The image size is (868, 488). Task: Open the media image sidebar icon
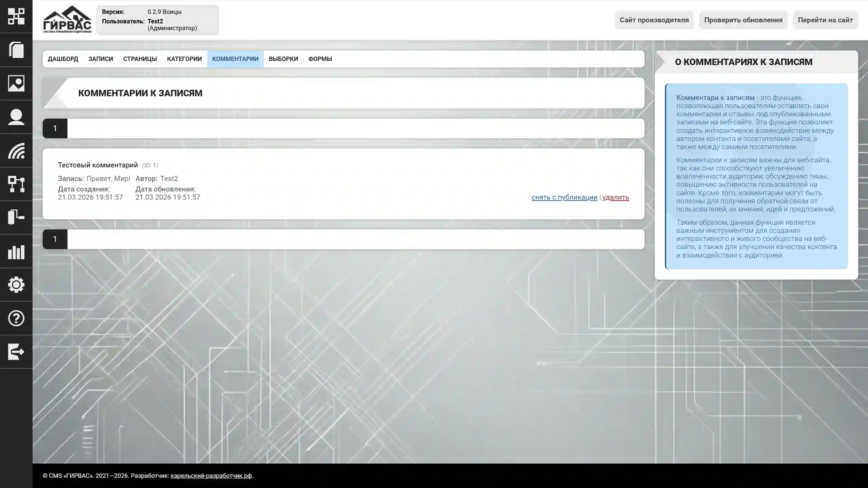16,83
